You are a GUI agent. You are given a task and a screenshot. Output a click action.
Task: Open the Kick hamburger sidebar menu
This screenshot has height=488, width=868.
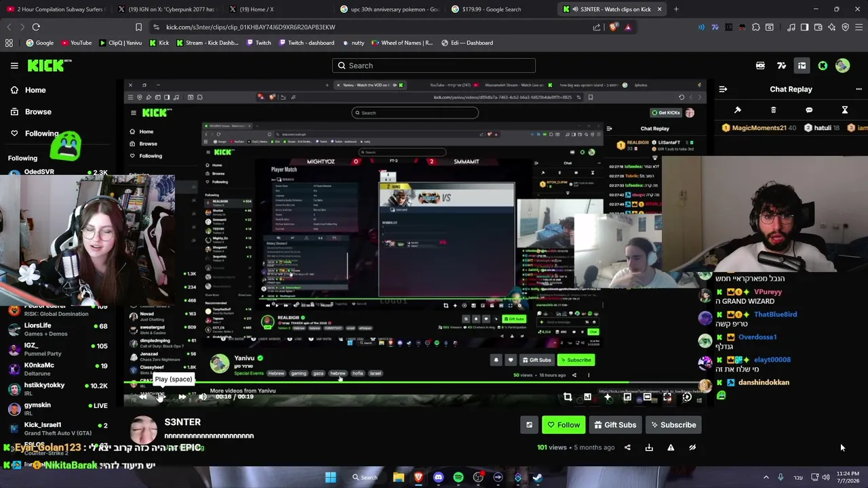coord(14,66)
